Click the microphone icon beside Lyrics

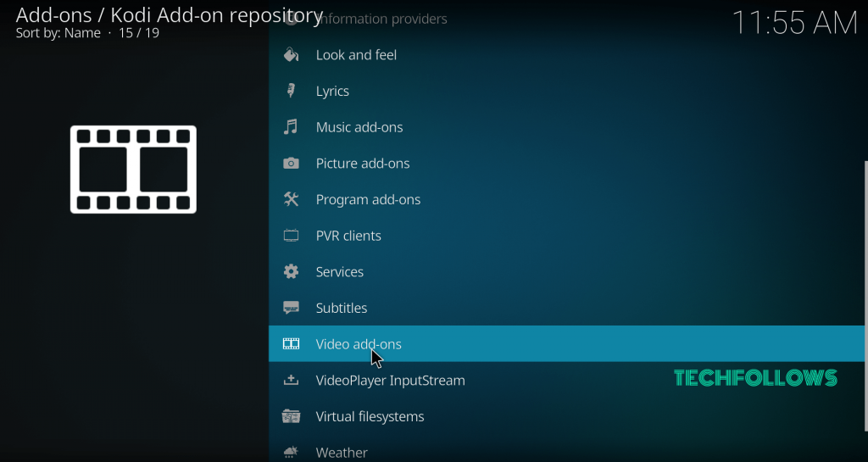pyautogui.click(x=292, y=91)
